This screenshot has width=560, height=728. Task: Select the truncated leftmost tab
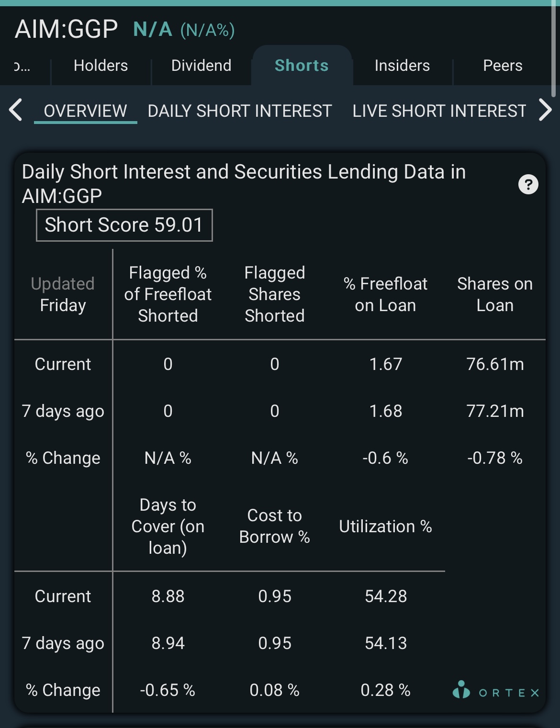pyautogui.click(x=22, y=66)
